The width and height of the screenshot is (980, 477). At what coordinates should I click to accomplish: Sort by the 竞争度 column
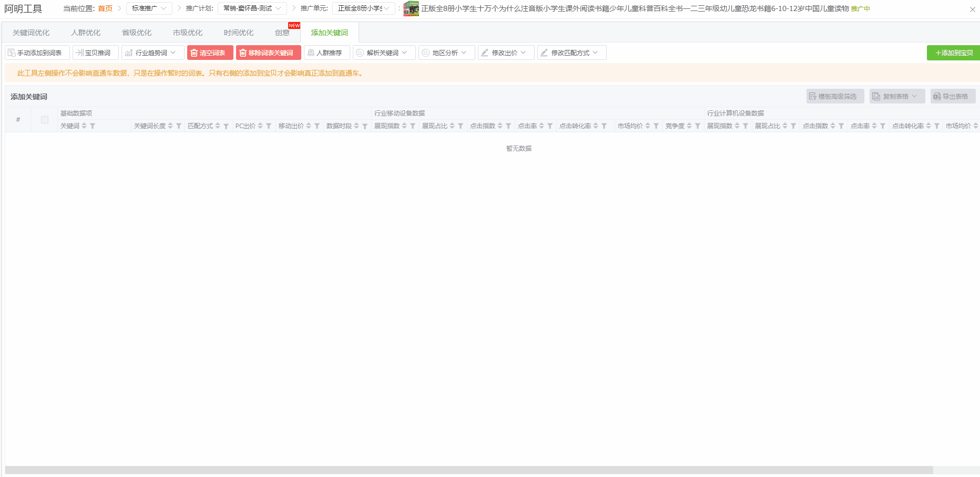pyautogui.click(x=689, y=126)
